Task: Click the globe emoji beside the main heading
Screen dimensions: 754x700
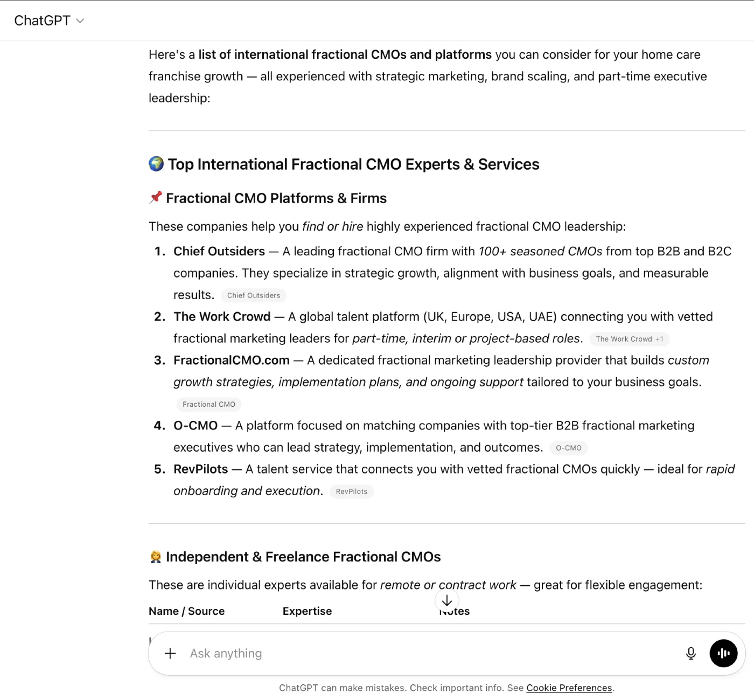Action: [x=156, y=164]
